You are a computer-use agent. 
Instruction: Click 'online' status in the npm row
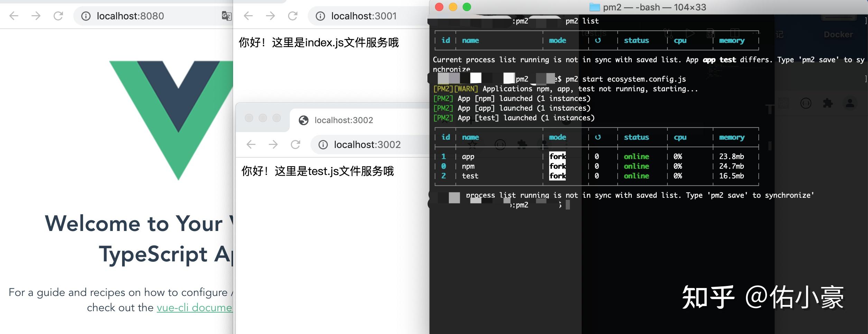[636, 166]
